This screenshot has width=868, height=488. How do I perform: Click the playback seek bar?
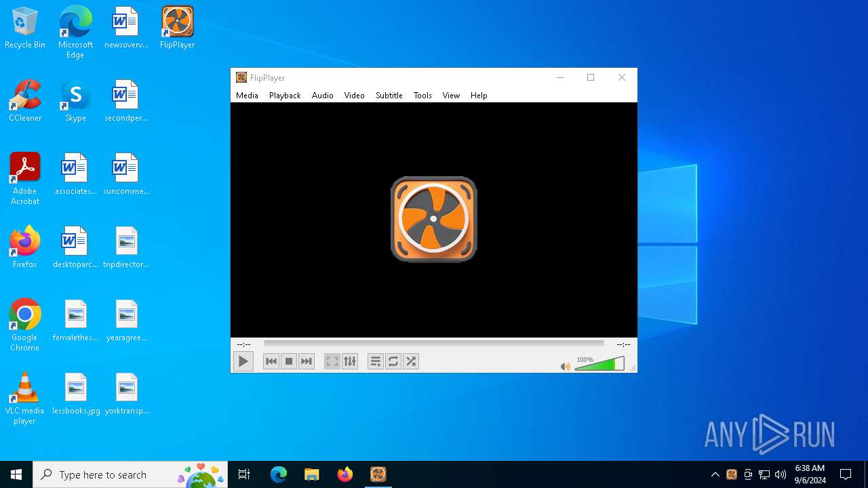433,344
